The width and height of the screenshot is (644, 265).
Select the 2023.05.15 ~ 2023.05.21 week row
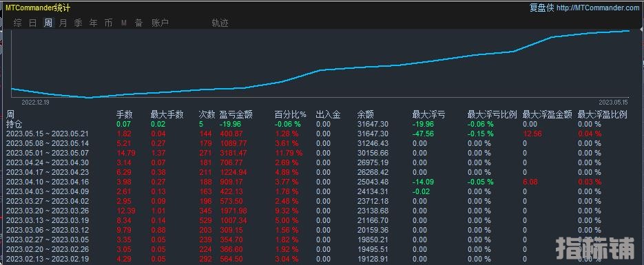click(x=322, y=134)
